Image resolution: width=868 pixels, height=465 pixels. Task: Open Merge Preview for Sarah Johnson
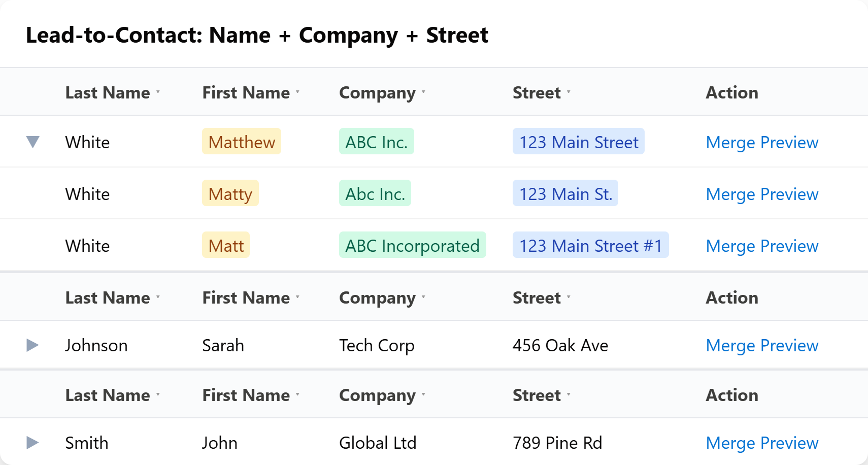762,345
